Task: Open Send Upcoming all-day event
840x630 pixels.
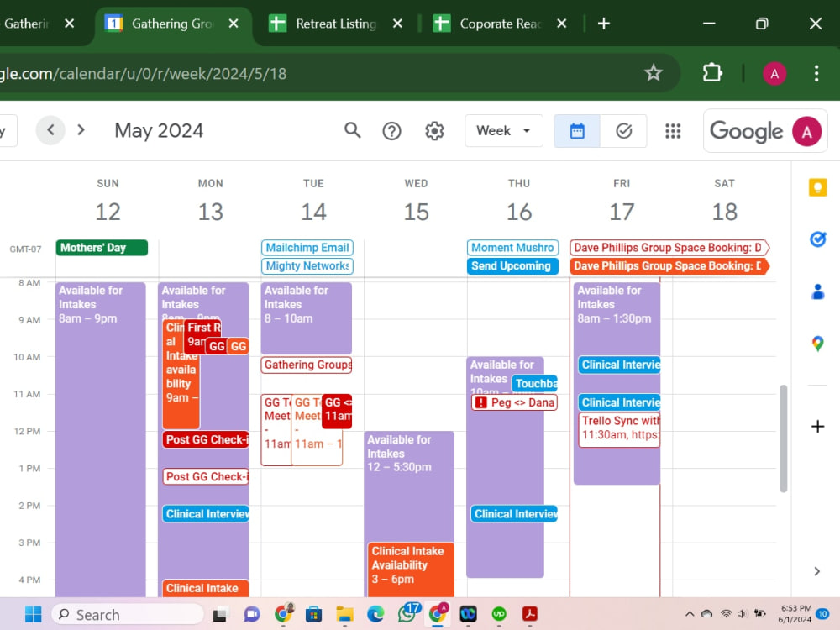Action: [512, 265]
